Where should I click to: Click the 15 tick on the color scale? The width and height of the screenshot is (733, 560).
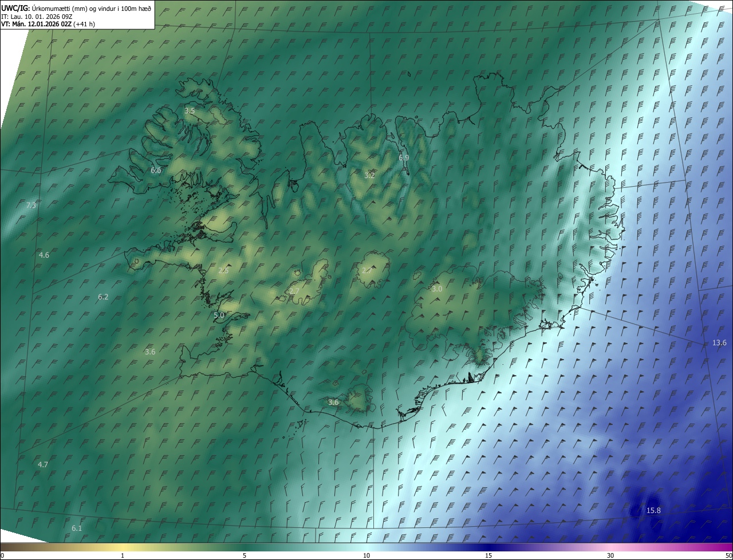tap(488, 556)
